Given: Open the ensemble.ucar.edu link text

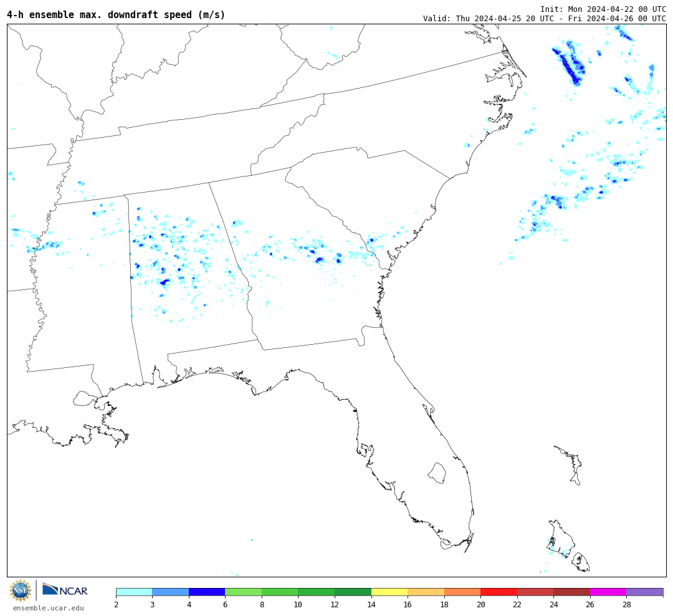Looking at the screenshot, I should [x=49, y=609].
